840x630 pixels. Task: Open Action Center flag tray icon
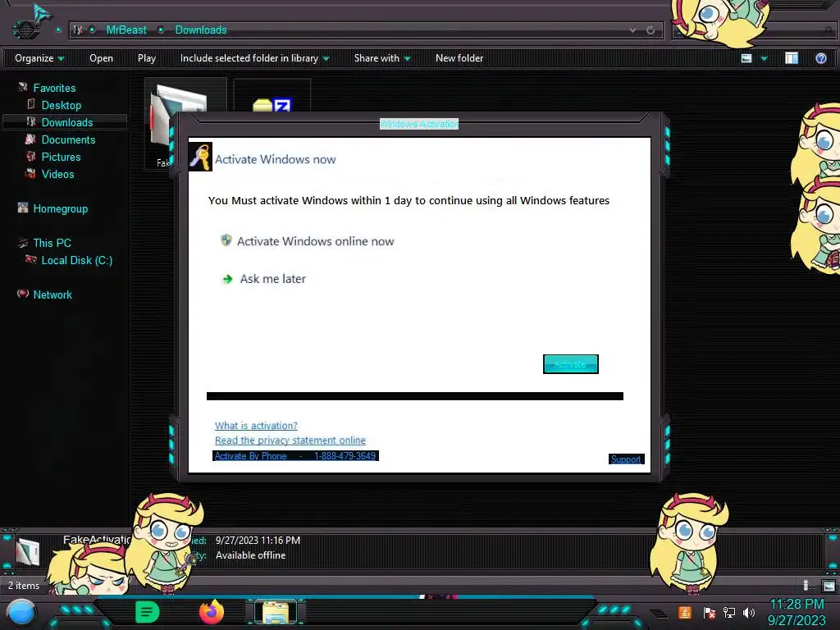(709, 612)
